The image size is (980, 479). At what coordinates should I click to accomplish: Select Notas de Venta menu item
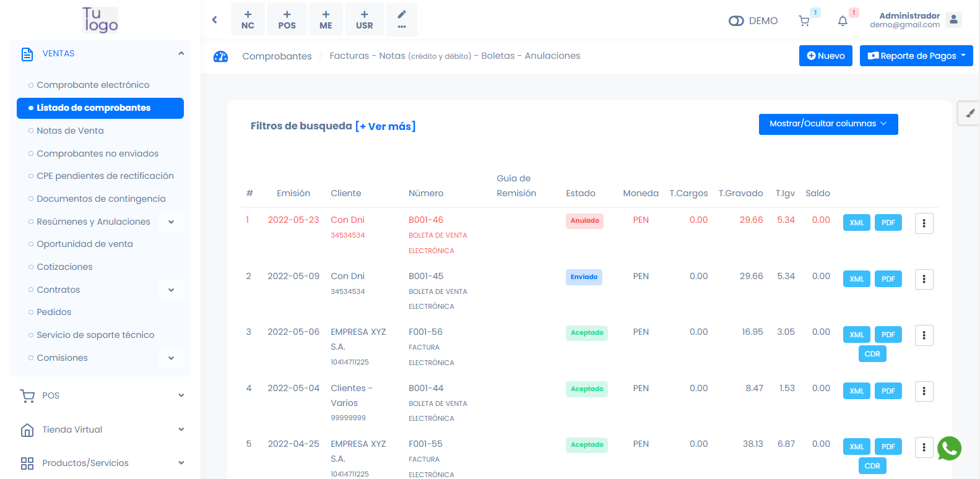[x=70, y=131]
